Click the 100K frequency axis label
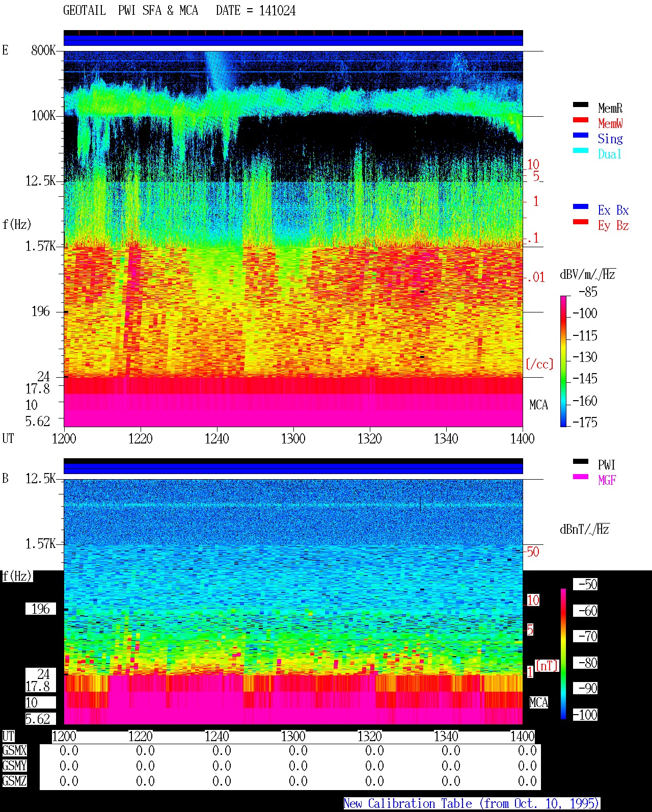This screenshot has height=812, width=652. coord(43,116)
